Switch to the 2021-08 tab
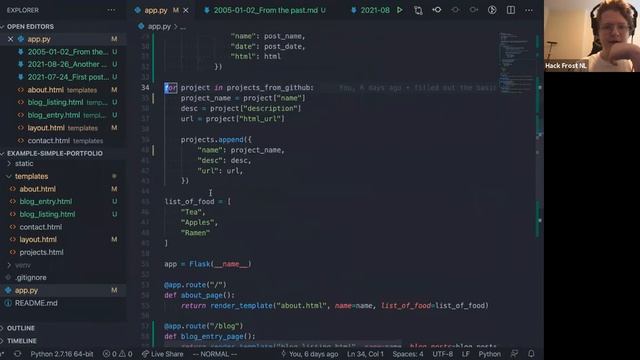The image size is (640, 360). (x=371, y=10)
